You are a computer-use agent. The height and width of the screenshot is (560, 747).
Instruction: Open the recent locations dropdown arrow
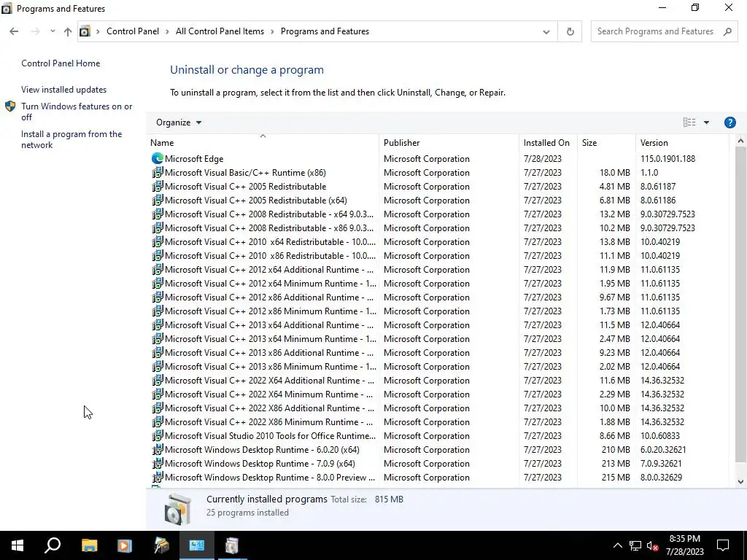pyautogui.click(x=53, y=31)
